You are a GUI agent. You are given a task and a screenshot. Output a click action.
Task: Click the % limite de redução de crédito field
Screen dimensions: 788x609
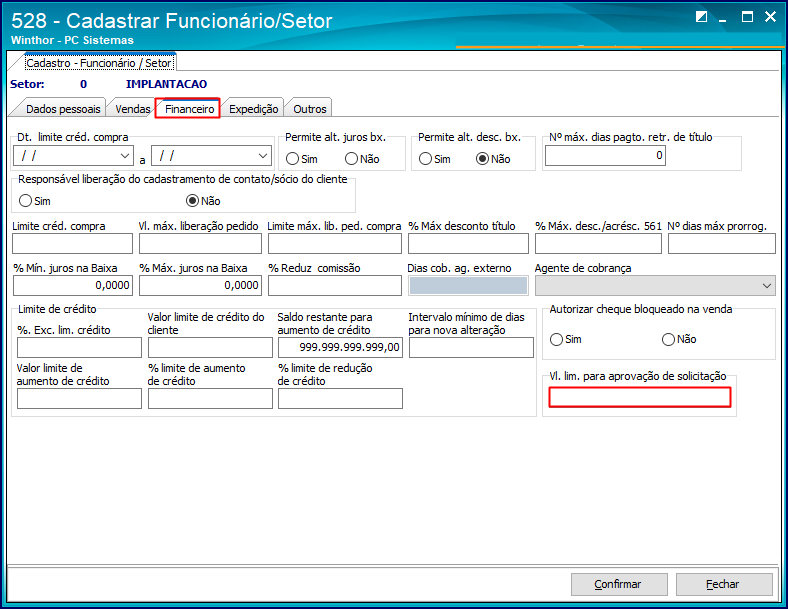pos(340,398)
